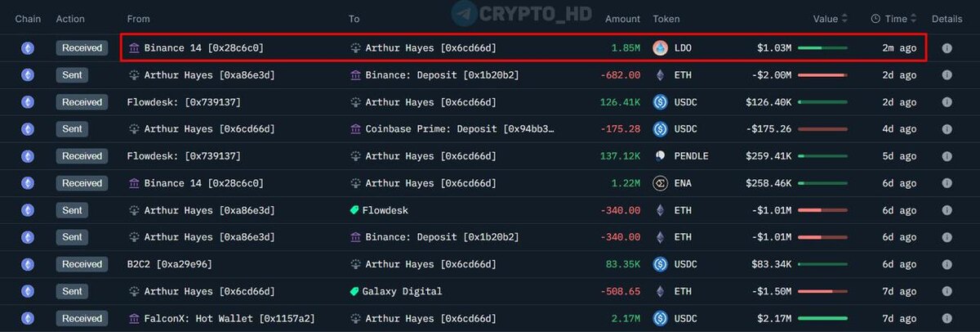The height and width of the screenshot is (332, 980).
Task: Open details info icon for the PENDLE row
Action: pos(947,156)
